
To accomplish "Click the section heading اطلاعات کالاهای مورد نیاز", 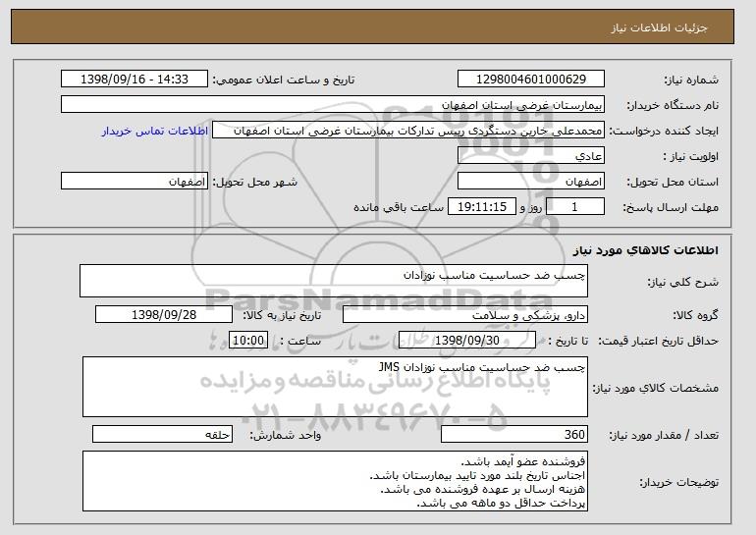I will (646, 250).
